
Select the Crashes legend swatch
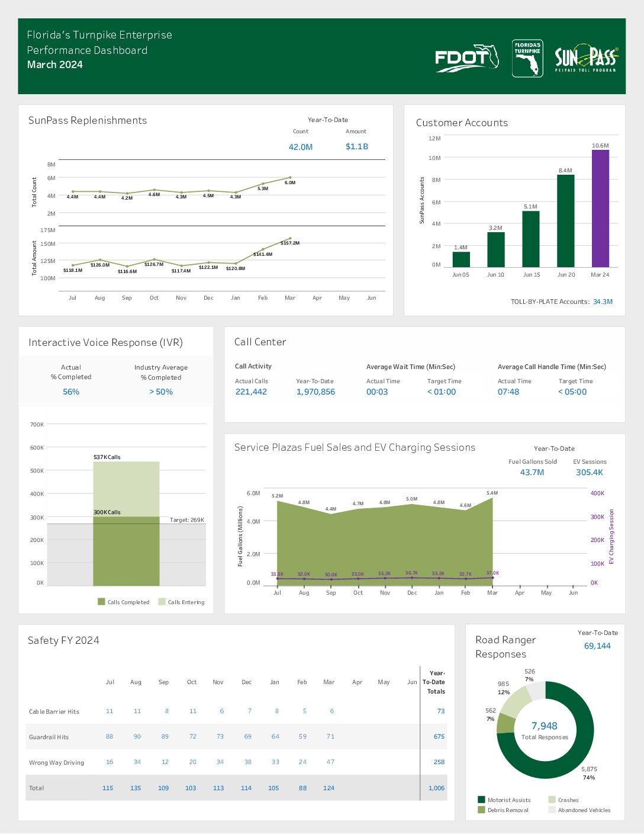[x=552, y=800]
